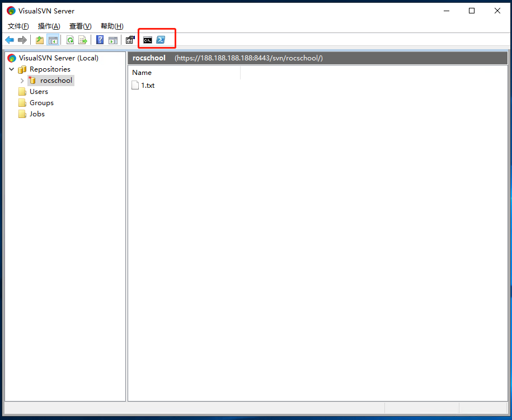Click the Jobs folder icon
This screenshot has height=420, width=512.
point(22,114)
